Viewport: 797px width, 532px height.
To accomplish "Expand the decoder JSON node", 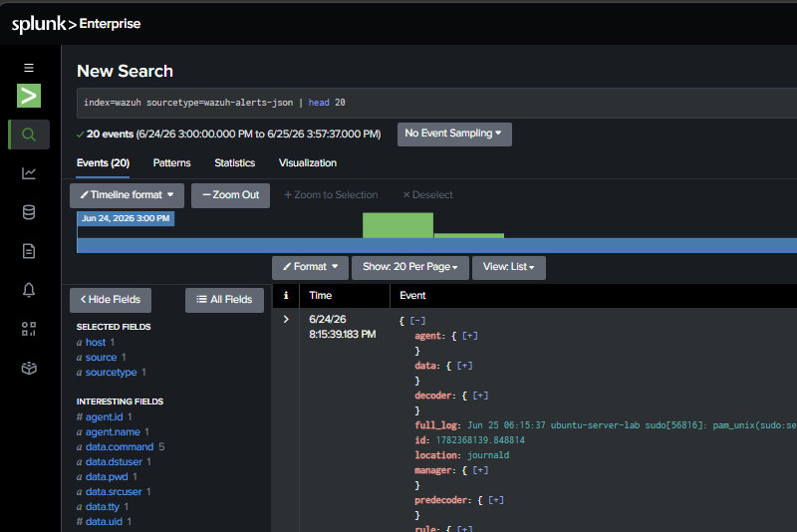I will click(480, 396).
